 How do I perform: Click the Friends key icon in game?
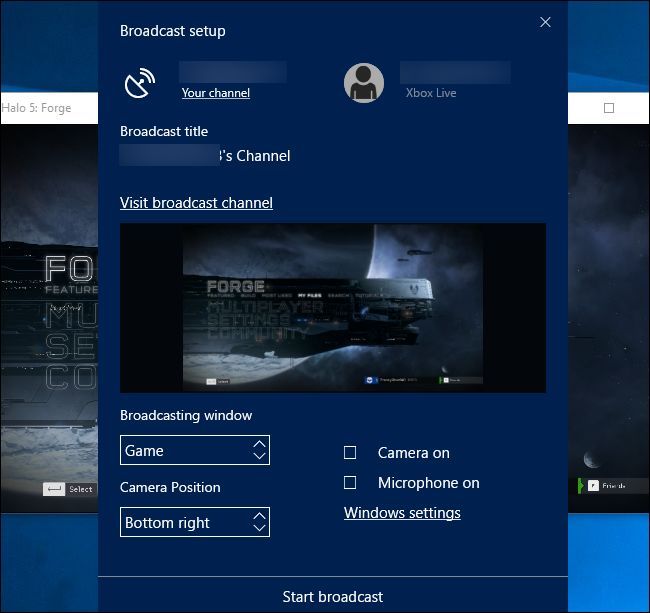(x=593, y=485)
